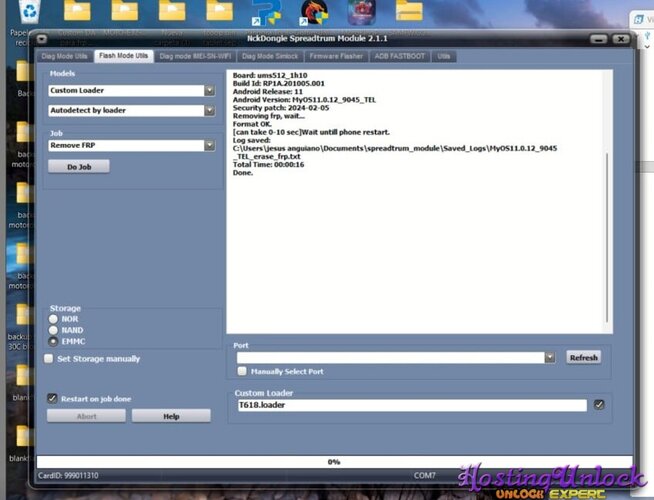
Task: Select the NAND storage option
Action: [53, 330]
